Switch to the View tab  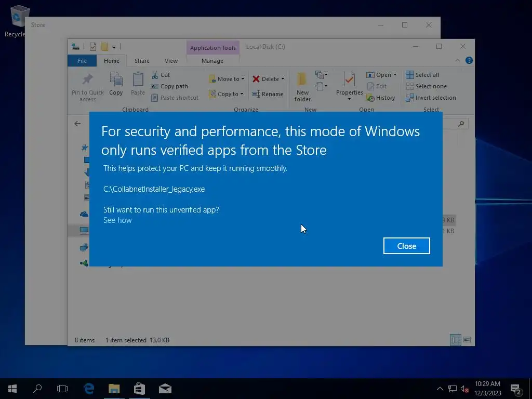click(171, 61)
